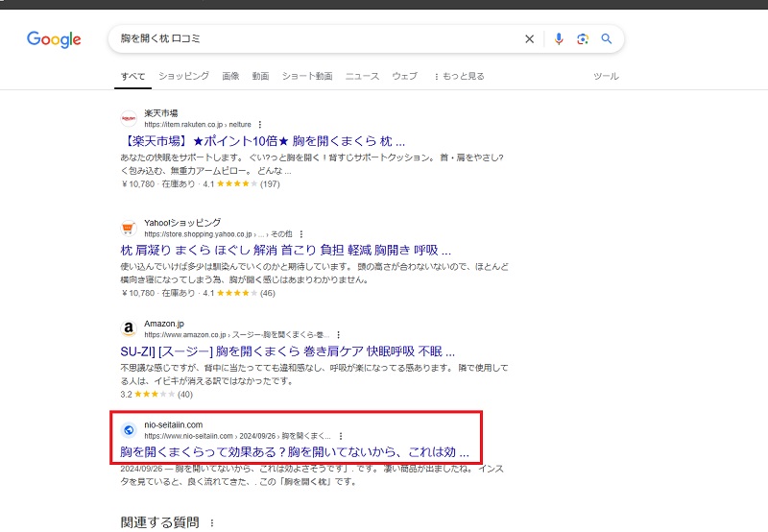Open the 枕 肩凝り まくら ほぐし result link

(x=285, y=251)
